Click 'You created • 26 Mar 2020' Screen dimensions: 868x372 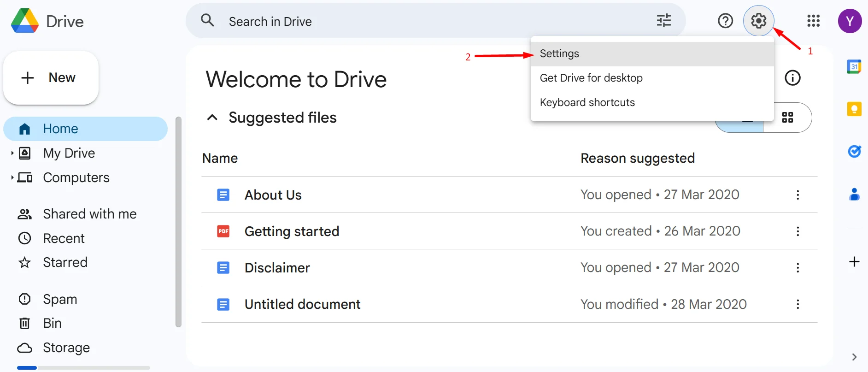click(660, 231)
